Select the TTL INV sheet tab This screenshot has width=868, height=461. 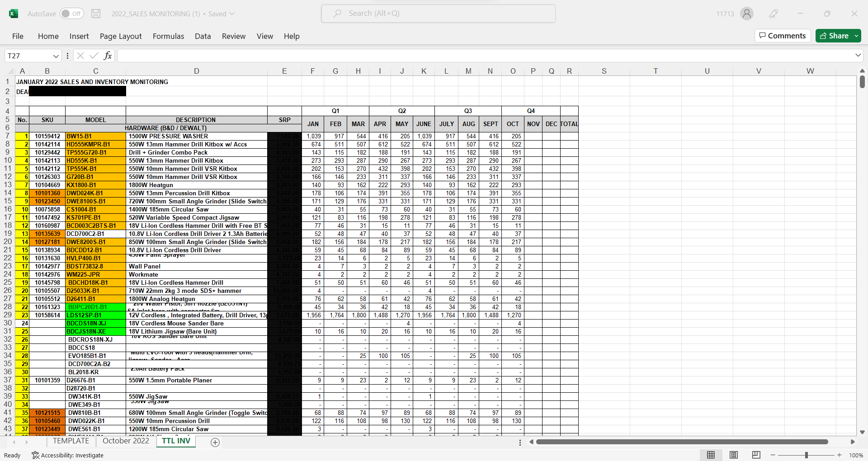point(176,441)
